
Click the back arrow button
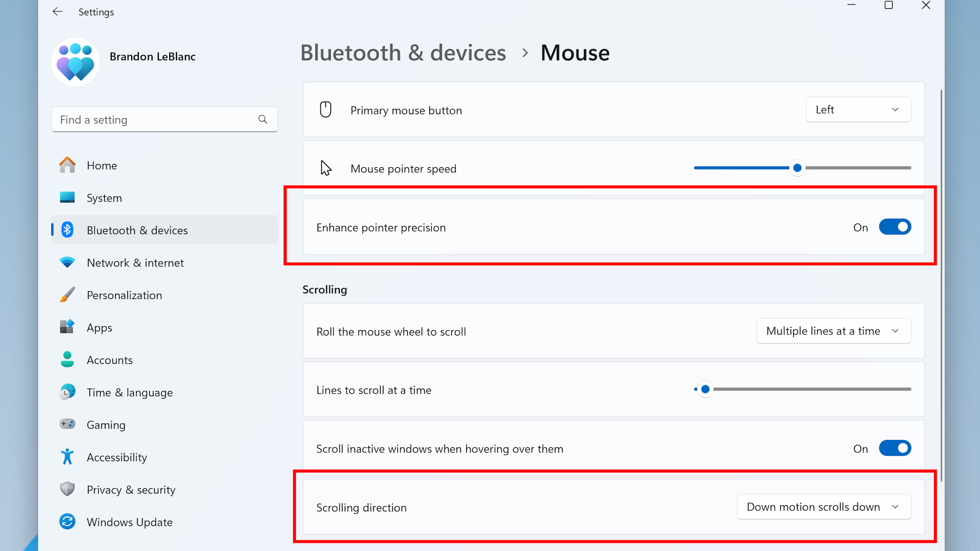(x=58, y=11)
